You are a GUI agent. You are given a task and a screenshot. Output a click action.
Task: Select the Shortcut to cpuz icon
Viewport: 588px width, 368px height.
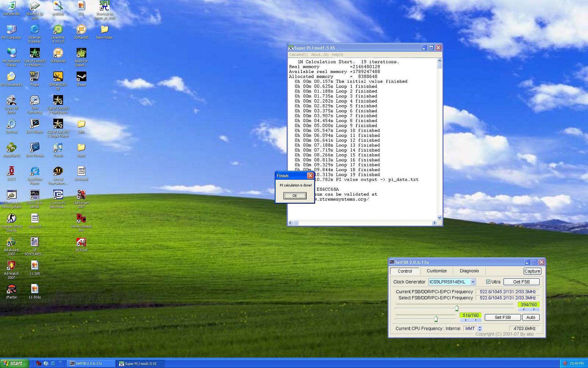tap(35, 10)
